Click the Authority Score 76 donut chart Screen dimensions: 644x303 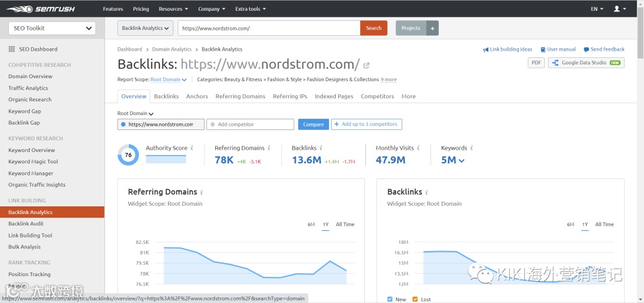pos(128,155)
